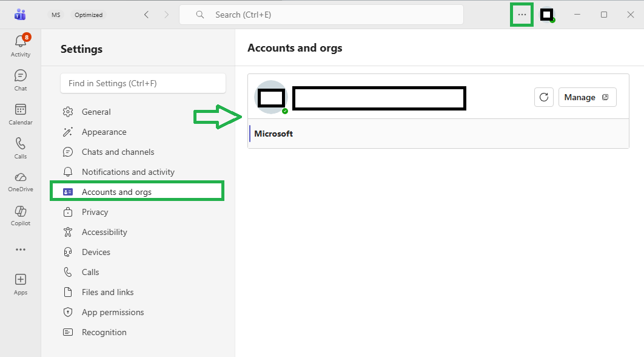Click the Recognition badge icon
Viewport: 644px width, 357px height.
(68, 332)
